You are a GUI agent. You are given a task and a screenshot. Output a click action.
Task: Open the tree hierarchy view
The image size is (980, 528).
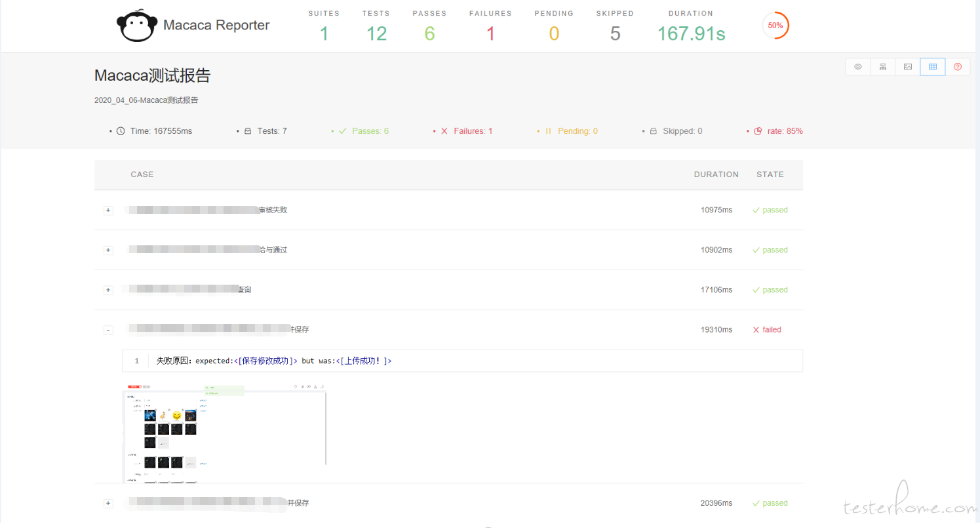883,67
